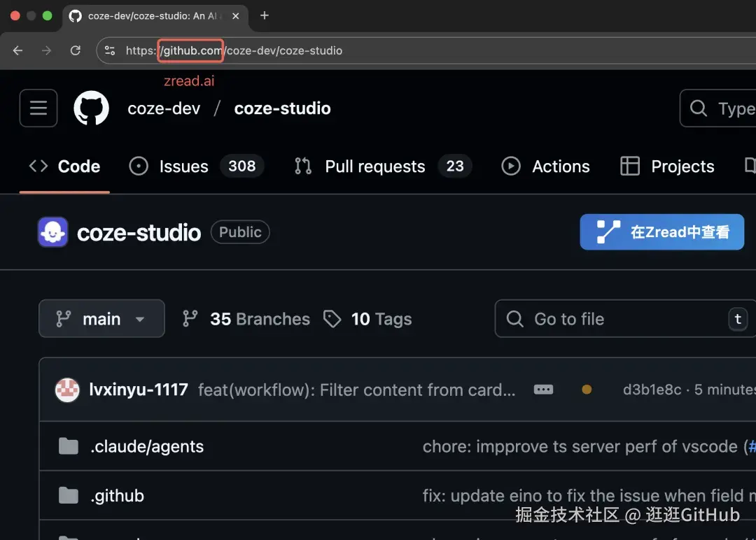Click the 'Type' search box in header
The image size is (756, 540).
[718, 108]
